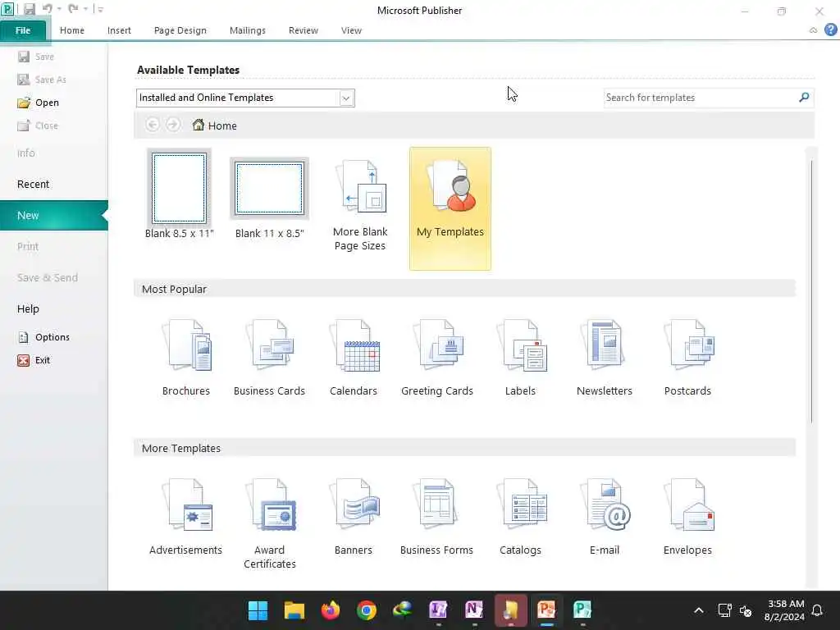Switch to the Page Design ribbon tab
The width and height of the screenshot is (840, 630).
pos(180,30)
